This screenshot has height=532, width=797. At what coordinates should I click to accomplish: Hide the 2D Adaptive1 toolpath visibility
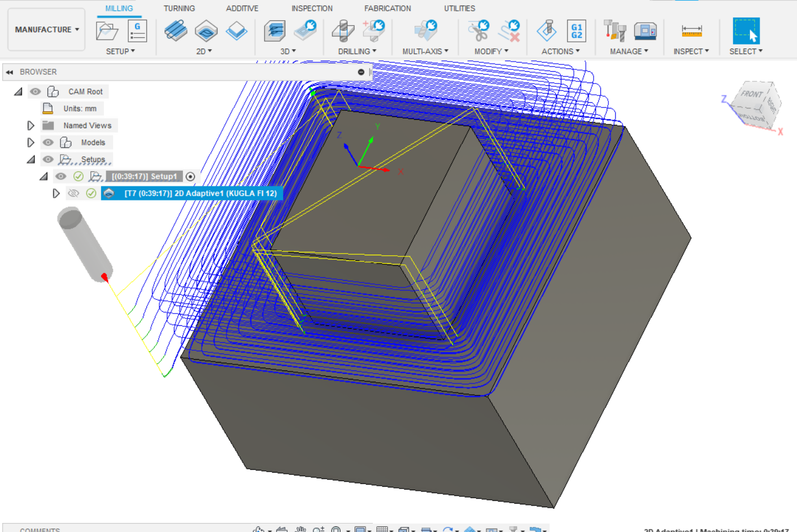pos(73,193)
